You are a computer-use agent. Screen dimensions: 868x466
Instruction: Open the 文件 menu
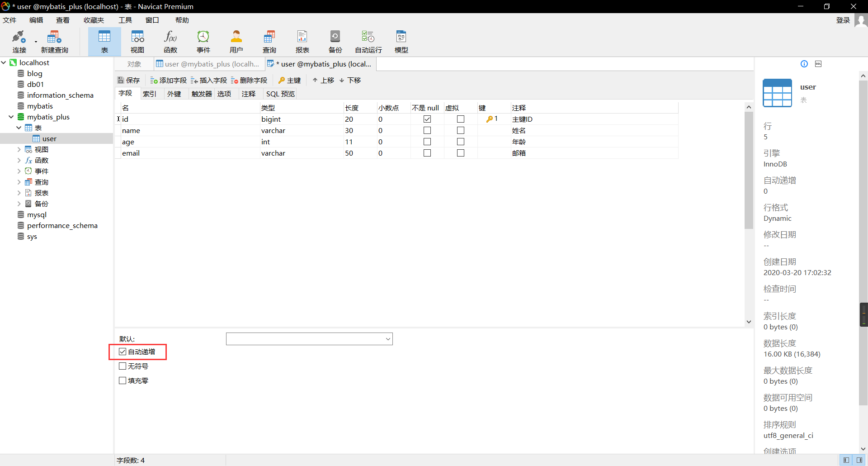pyautogui.click(x=9, y=20)
